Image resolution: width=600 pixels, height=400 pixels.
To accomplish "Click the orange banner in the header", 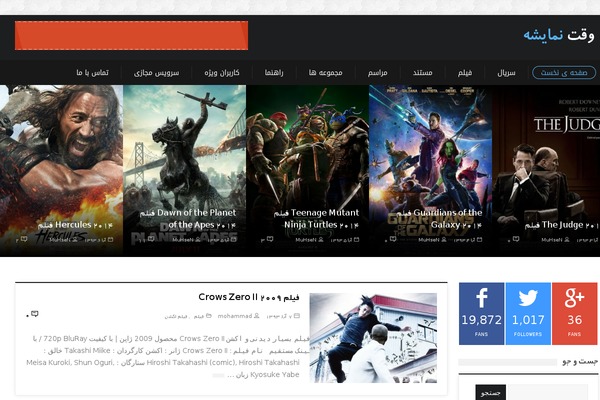I will (131, 36).
